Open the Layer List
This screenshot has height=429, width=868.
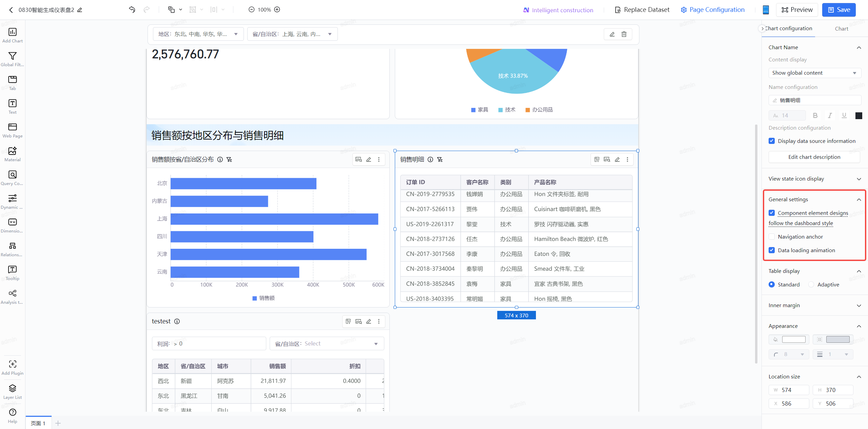[13, 392]
